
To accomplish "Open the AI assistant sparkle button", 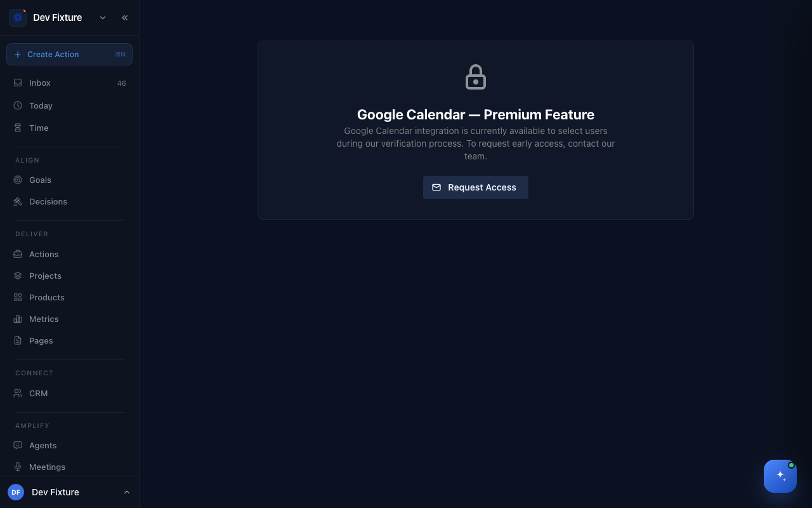I will (780, 476).
